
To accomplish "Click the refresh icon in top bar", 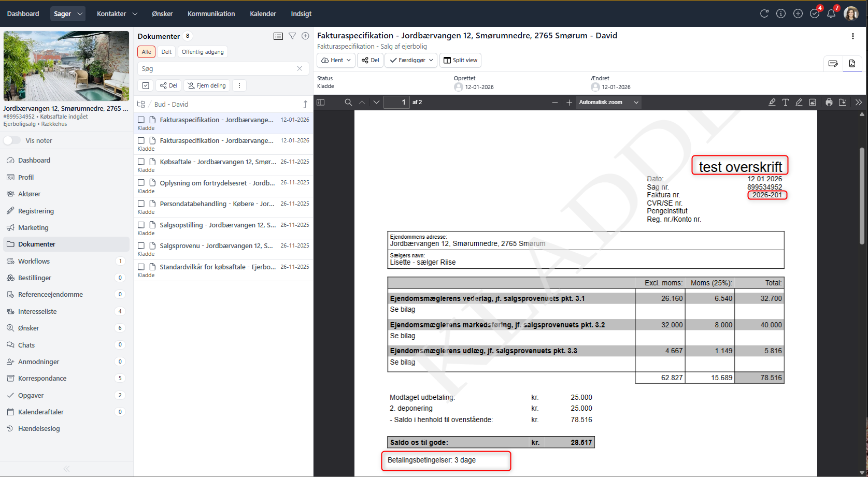I will (764, 14).
